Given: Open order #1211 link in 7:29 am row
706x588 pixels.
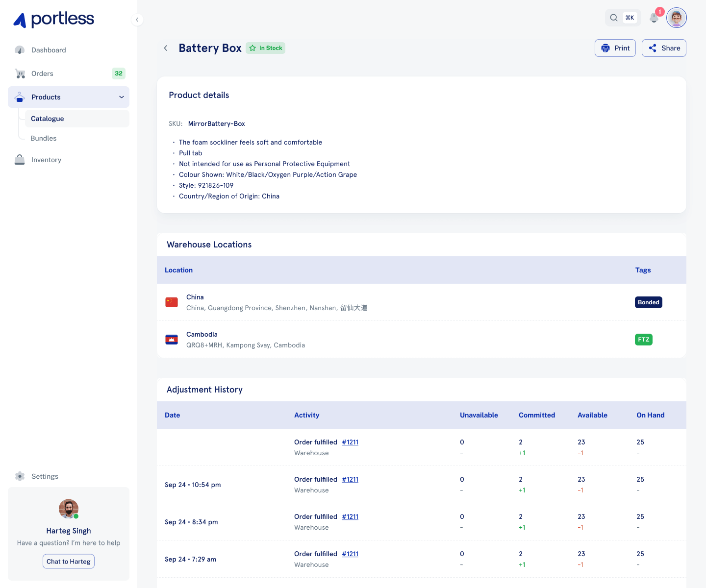Looking at the screenshot, I should pyautogui.click(x=350, y=554).
